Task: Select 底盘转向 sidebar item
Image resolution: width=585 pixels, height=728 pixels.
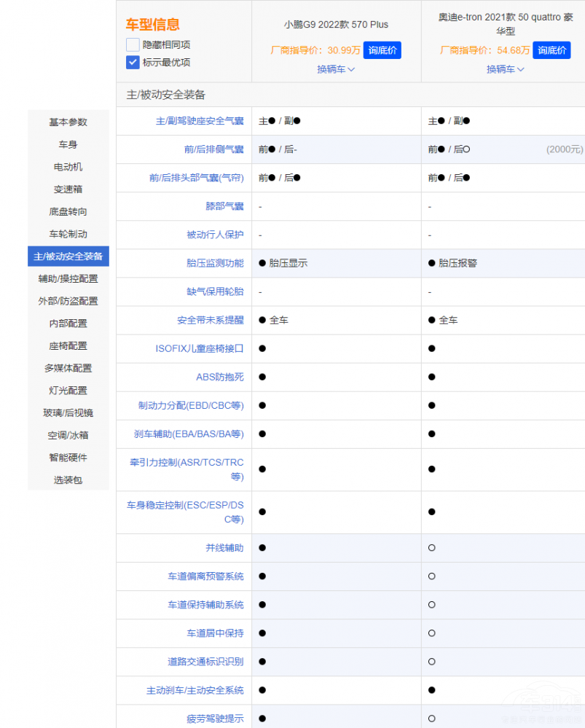Action: [x=68, y=211]
